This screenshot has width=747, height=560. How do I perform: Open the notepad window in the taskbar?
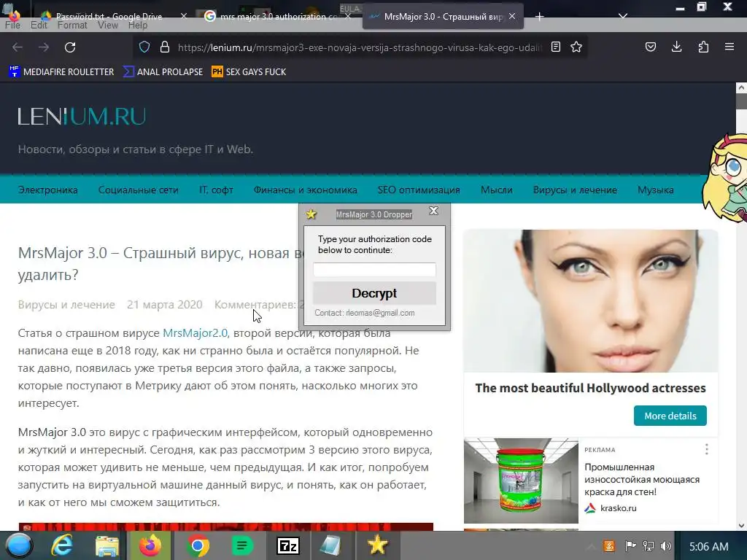330,545
